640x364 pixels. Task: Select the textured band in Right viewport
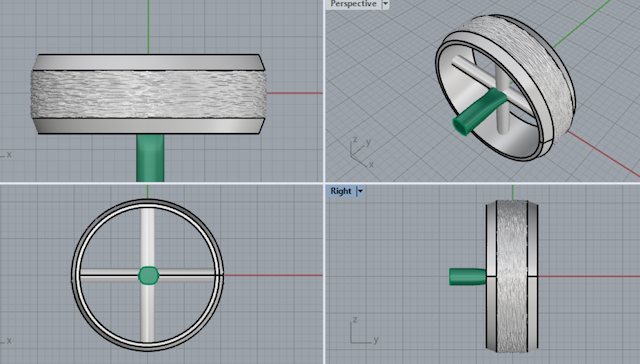point(511,276)
